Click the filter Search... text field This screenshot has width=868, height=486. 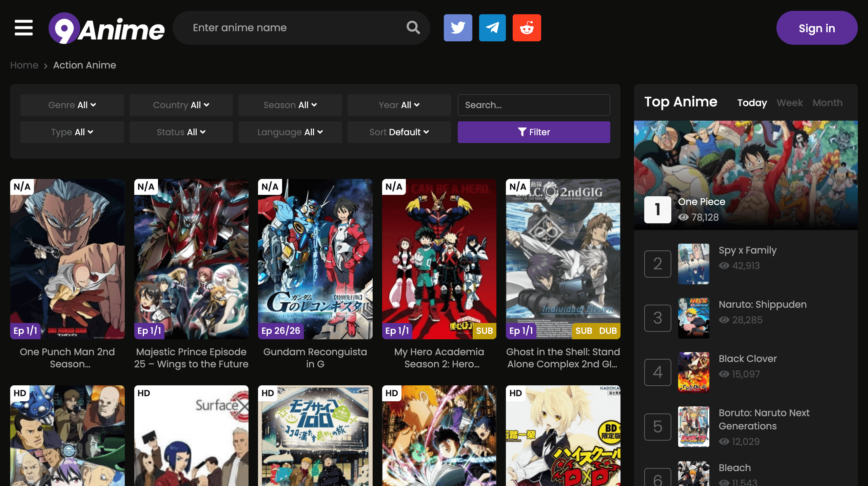point(534,105)
